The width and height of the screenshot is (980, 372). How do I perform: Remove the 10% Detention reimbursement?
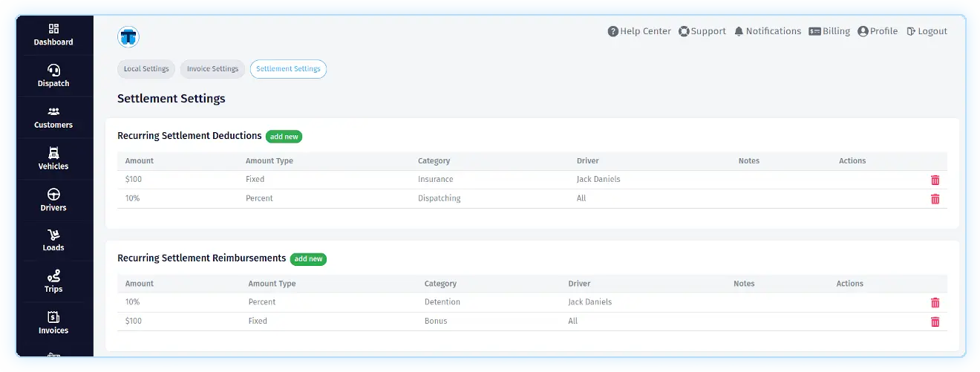click(x=935, y=303)
